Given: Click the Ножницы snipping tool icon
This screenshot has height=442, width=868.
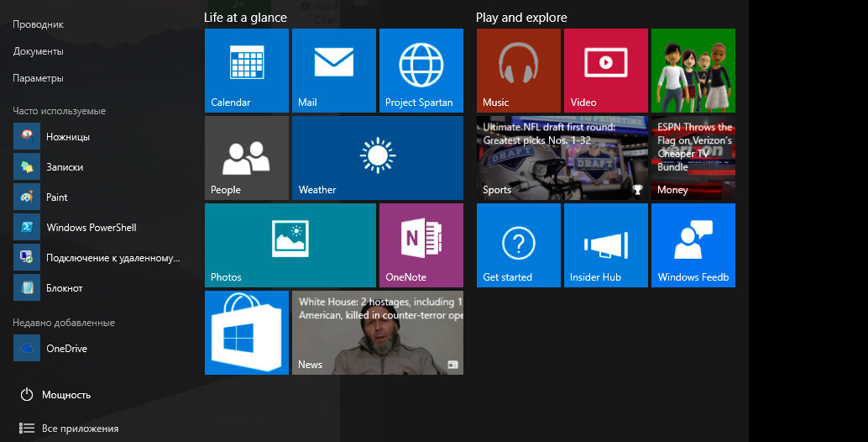Looking at the screenshot, I should [x=27, y=136].
